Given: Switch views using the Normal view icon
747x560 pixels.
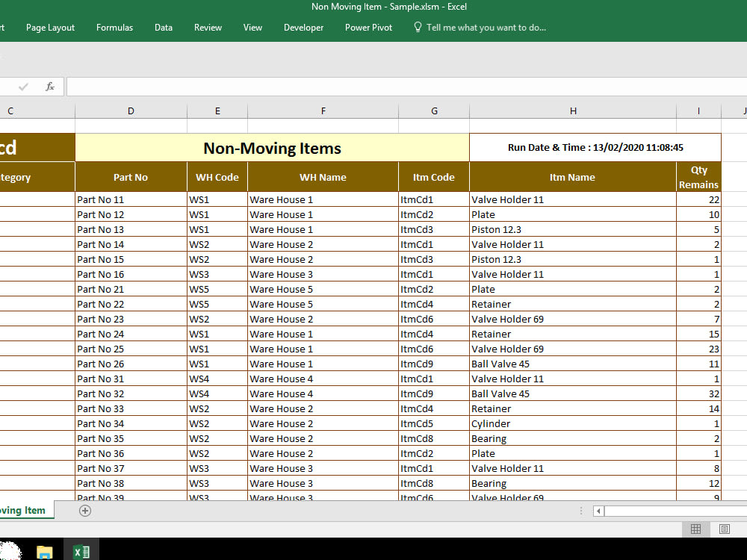Looking at the screenshot, I should click(x=695, y=529).
